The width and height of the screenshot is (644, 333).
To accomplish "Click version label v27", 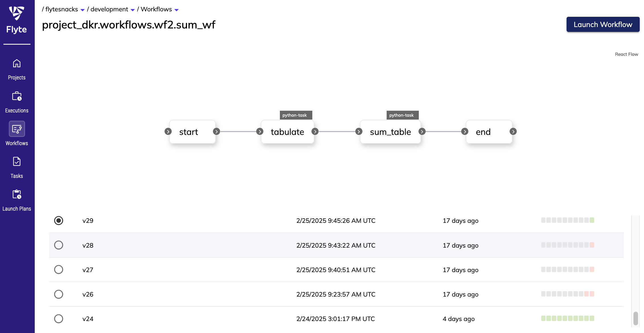I will pyautogui.click(x=88, y=270).
